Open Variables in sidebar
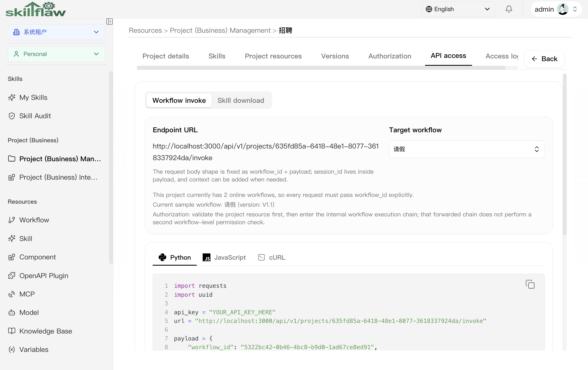Screen dimensions: 588x370 56,349
